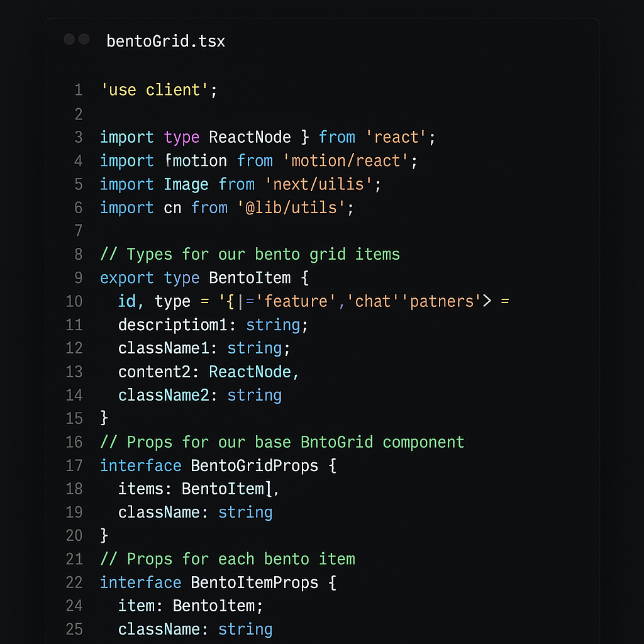Click line number 1 in the gutter
This screenshot has width=644, height=644.
[78, 91]
